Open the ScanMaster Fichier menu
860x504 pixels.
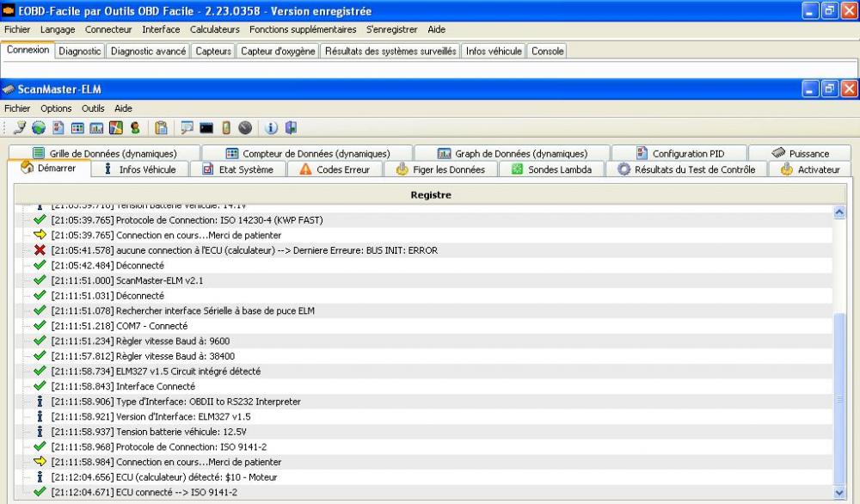17,108
